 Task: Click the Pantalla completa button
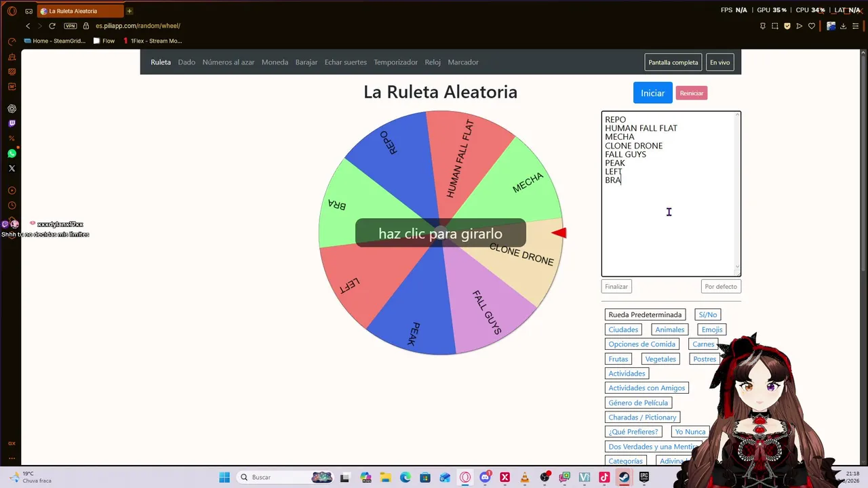click(673, 62)
